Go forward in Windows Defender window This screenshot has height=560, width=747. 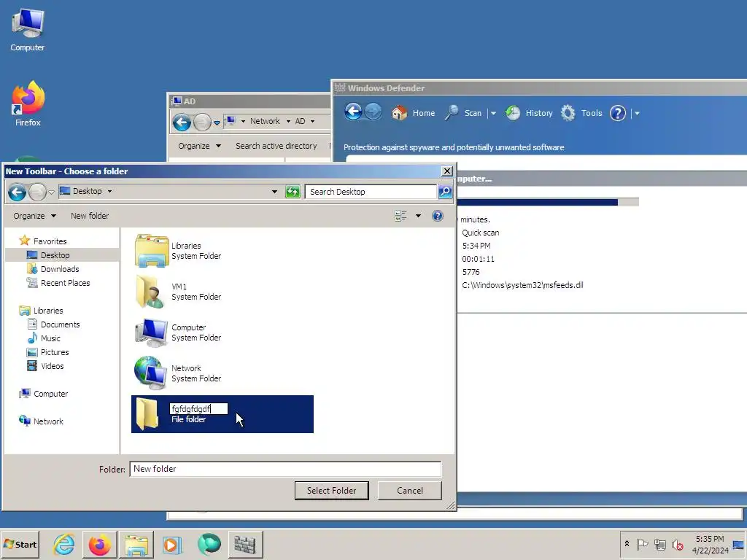373,112
